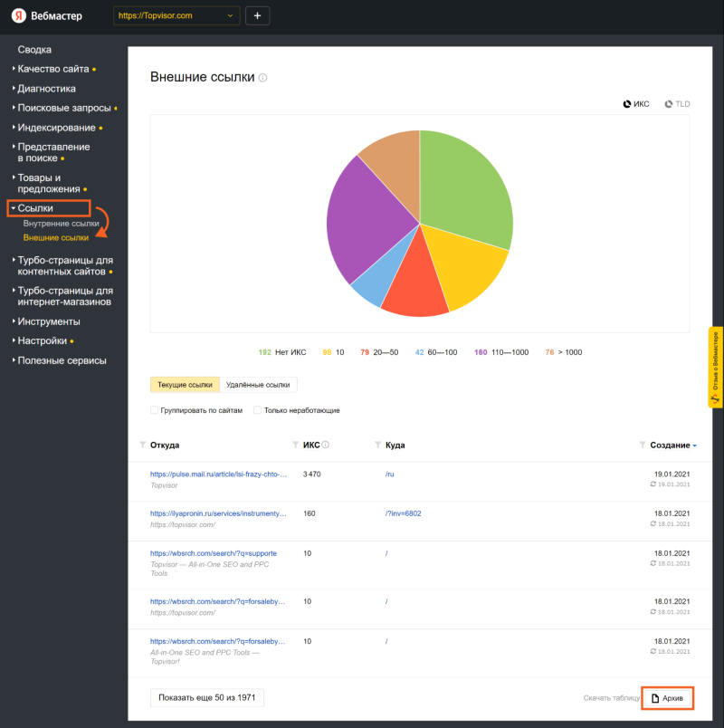This screenshot has height=728, width=724.
Task: Check the Только неработающие checkbox
Action: [x=258, y=410]
